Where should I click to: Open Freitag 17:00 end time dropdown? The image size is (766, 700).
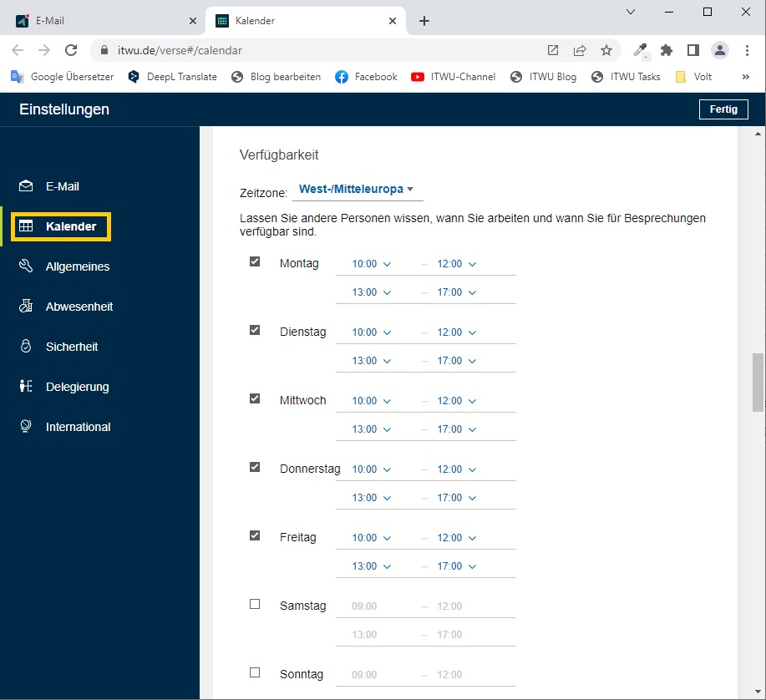click(x=456, y=566)
